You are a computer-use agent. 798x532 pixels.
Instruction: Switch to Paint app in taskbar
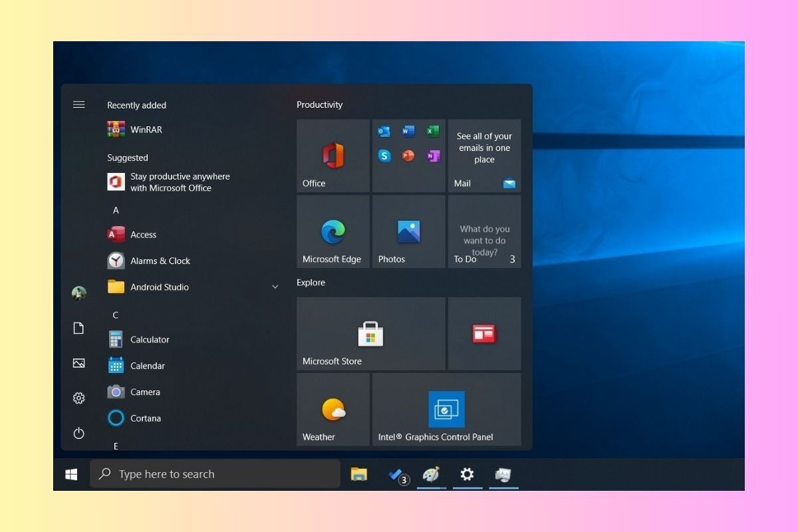(x=432, y=474)
